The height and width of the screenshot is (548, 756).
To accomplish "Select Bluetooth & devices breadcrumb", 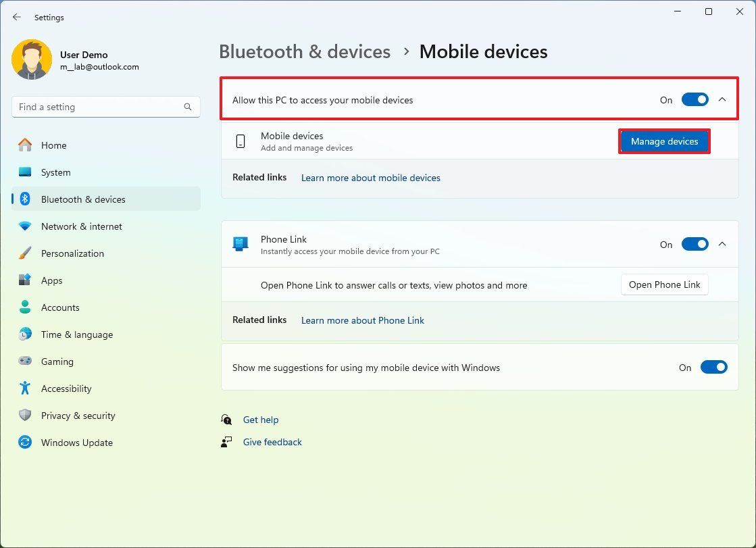I will 304,51.
